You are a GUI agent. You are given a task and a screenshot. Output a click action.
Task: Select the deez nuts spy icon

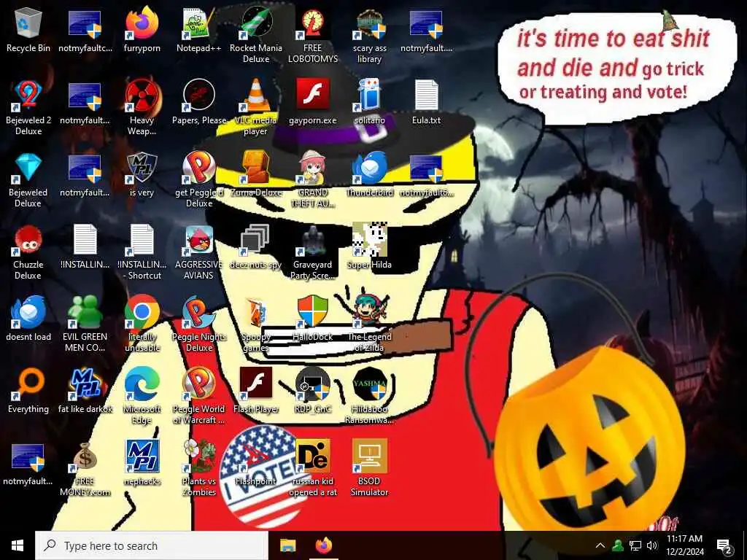point(256,240)
